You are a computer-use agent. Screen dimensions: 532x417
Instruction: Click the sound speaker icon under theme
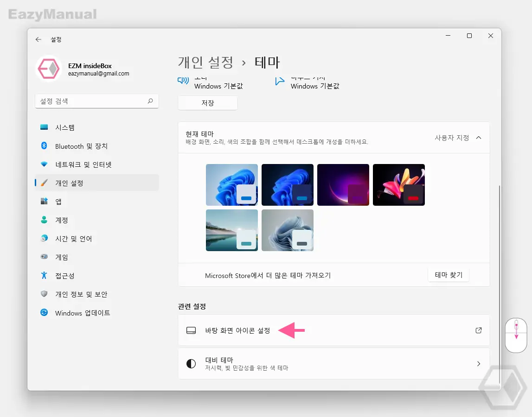click(183, 81)
